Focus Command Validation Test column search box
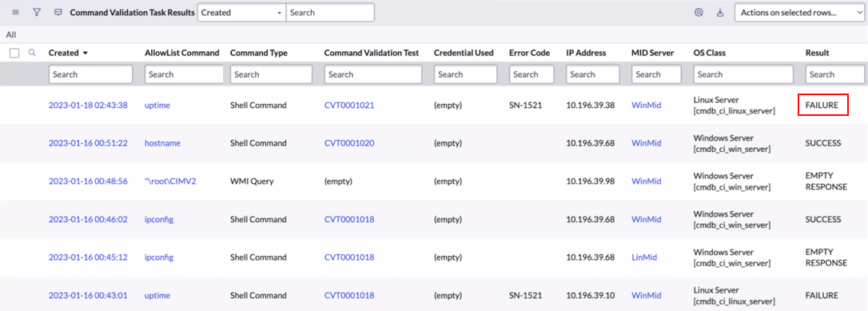 click(x=373, y=74)
